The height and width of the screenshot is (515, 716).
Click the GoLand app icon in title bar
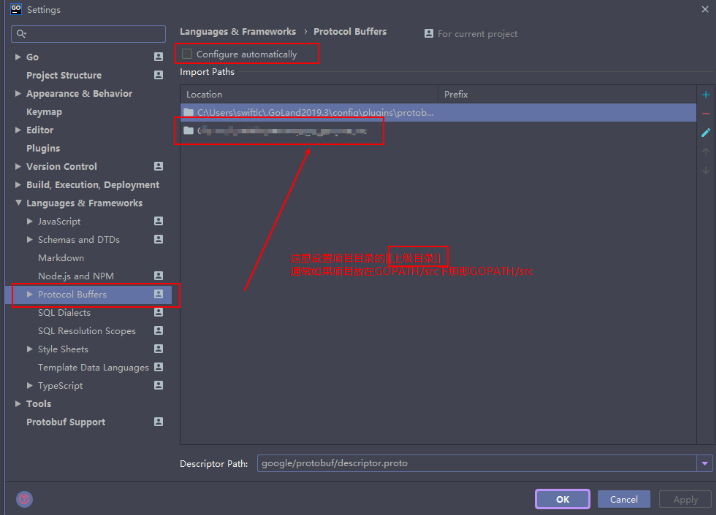16,9
